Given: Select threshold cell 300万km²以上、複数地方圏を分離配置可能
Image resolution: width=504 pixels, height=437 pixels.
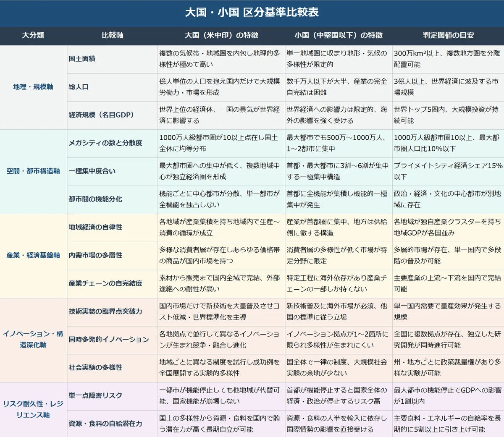Looking at the screenshot, I should 448,59.
